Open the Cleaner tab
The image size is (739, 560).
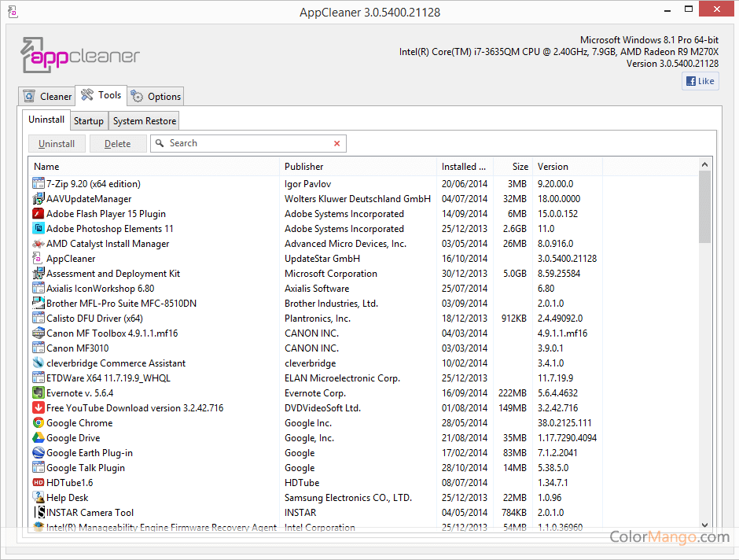click(x=47, y=97)
